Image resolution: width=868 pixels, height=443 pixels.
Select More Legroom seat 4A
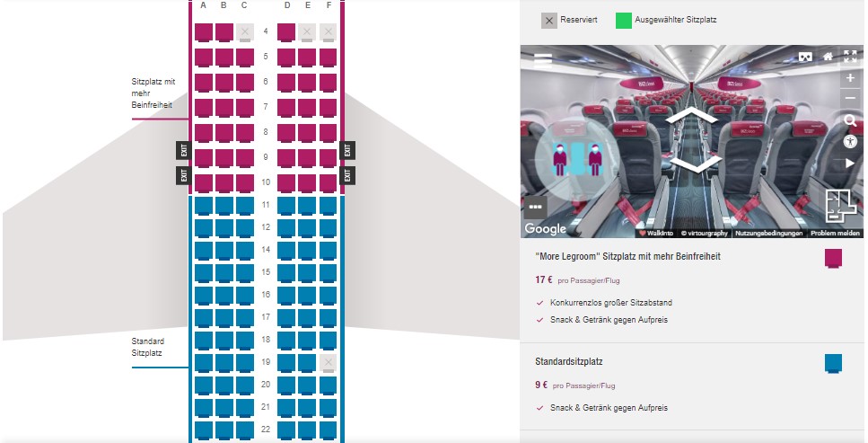click(x=204, y=33)
